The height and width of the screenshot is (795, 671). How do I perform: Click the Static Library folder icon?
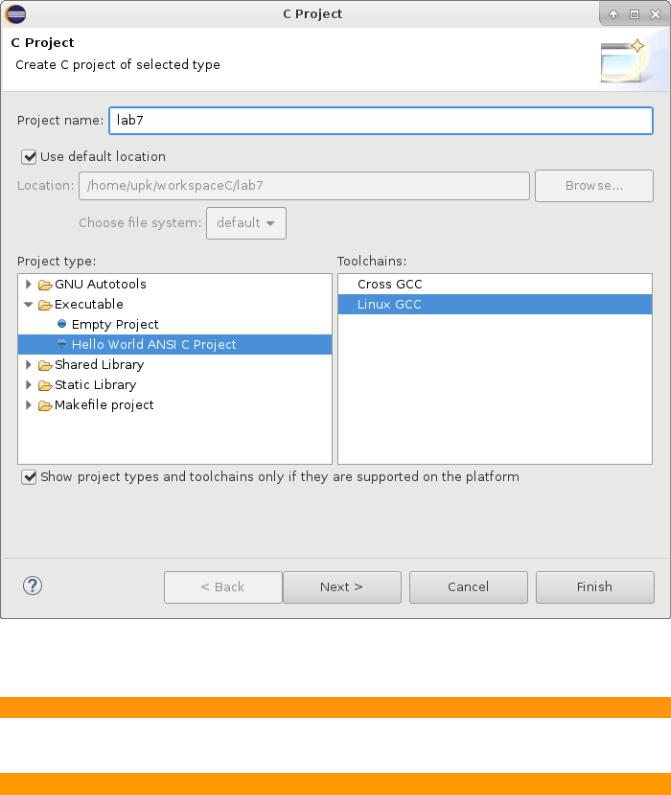pyautogui.click(x=45, y=385)
